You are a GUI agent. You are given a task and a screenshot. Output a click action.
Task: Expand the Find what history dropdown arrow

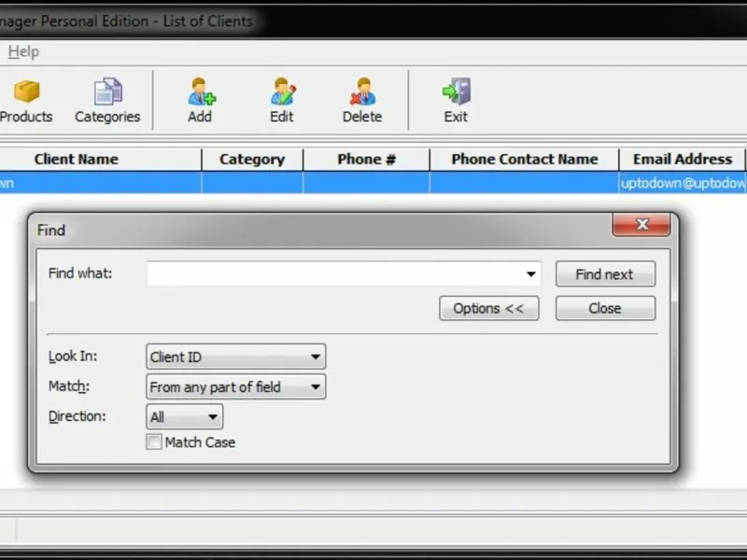pos(530,273)
